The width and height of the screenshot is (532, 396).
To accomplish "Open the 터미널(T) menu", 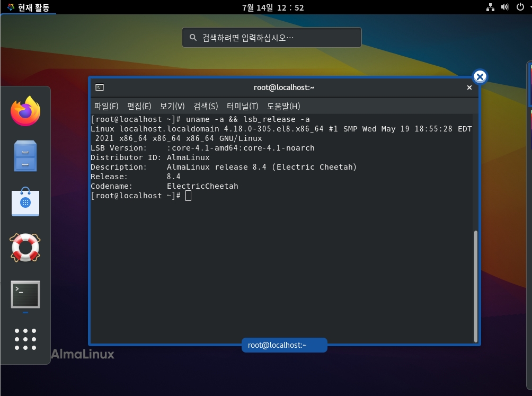I will [243, 106].
